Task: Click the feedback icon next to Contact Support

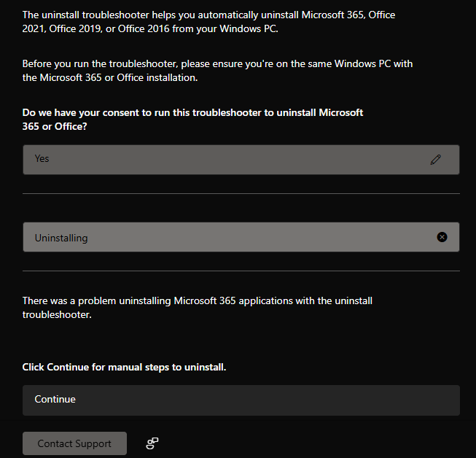Action: [152, 443]
